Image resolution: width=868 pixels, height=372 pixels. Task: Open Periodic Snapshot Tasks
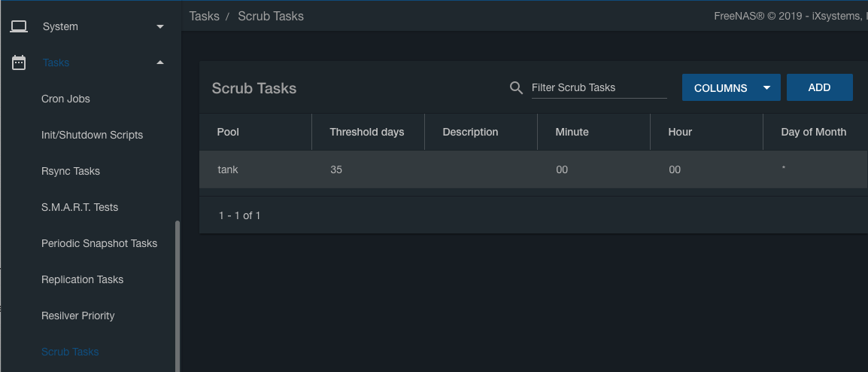tap(99, 243)
